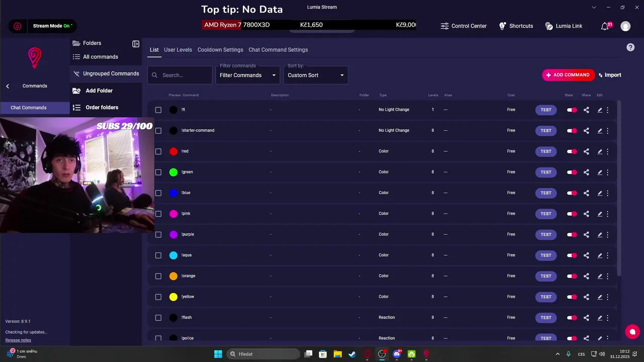Focus the command Search field

[180, 75]
